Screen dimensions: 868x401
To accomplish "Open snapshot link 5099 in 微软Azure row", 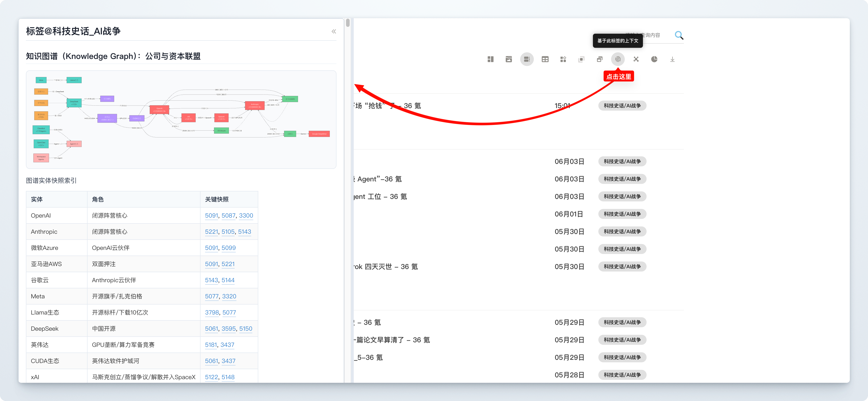I will (x=228, y=248).
